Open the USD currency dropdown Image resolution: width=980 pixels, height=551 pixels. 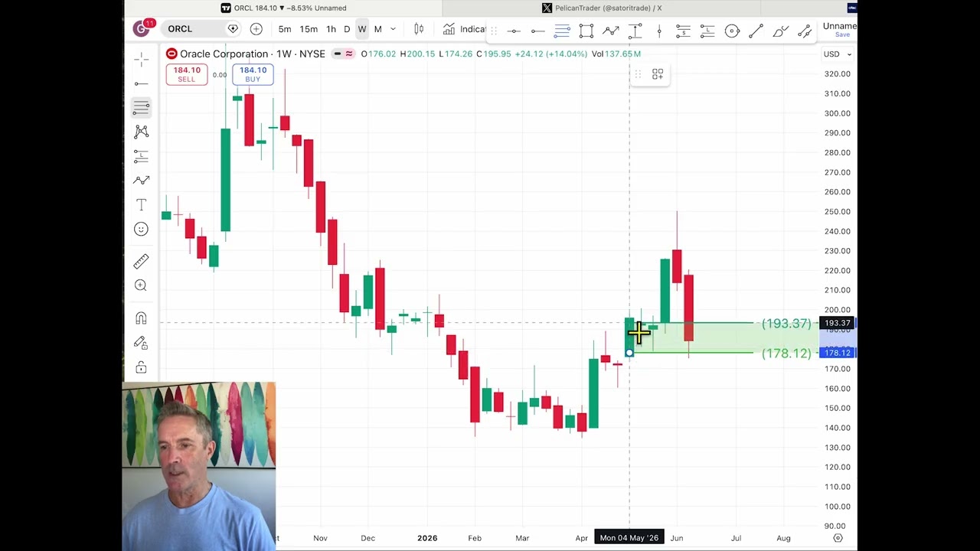coord(837,54)
